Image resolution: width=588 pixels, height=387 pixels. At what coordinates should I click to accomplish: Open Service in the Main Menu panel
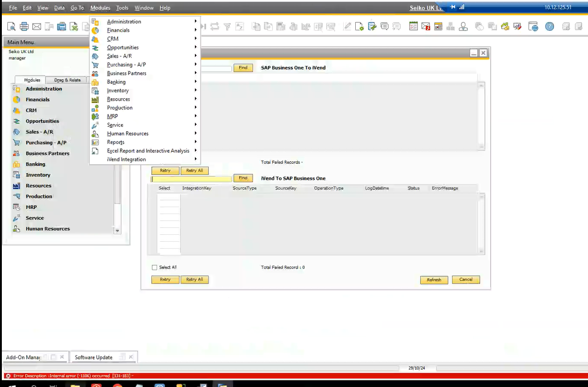35,218
